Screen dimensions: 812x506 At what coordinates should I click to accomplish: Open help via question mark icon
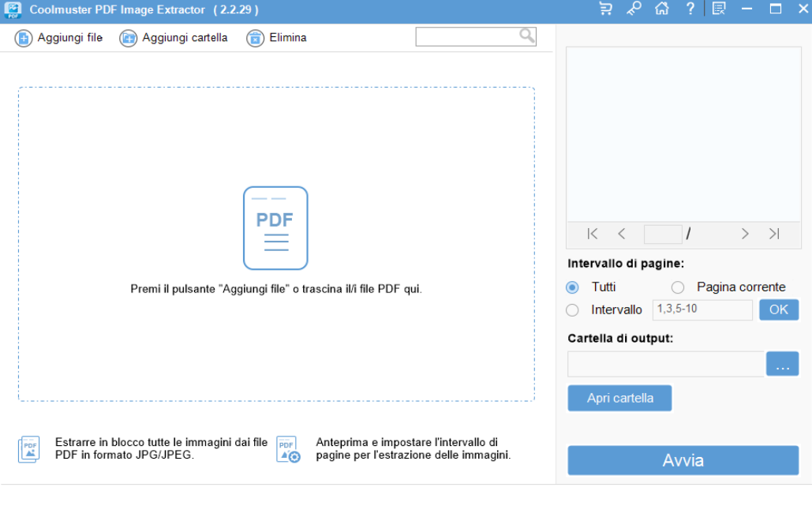pos(690,9)
